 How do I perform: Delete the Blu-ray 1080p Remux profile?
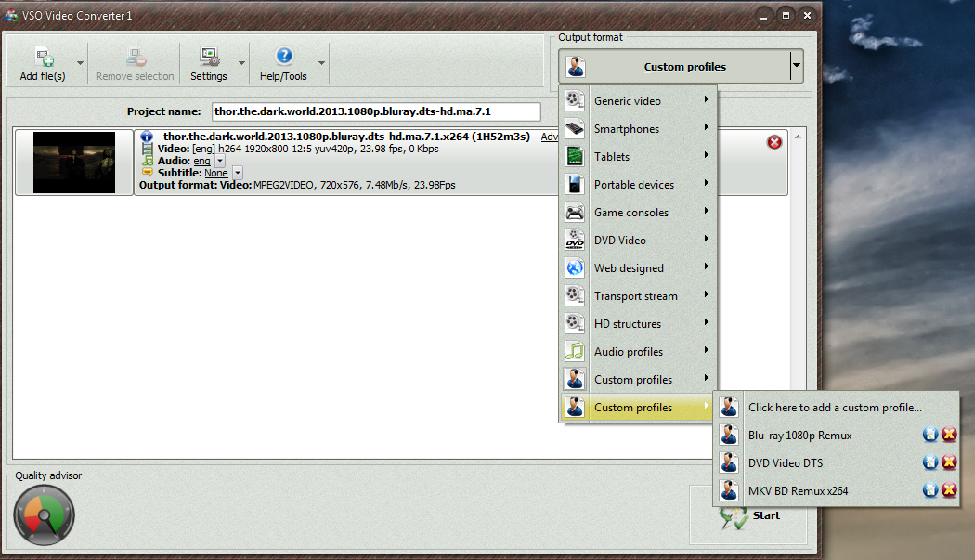pos(949,435)
